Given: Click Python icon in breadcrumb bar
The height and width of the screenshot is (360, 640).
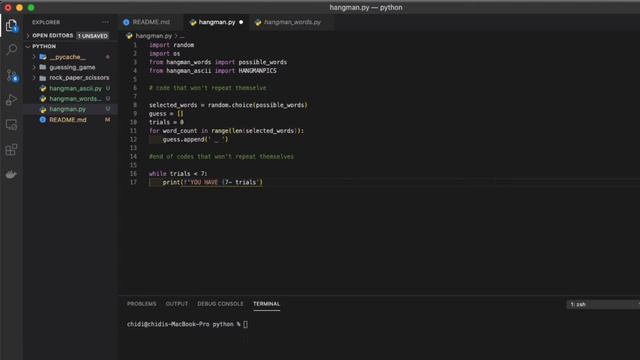Looking at the screenshot, I should point(129,36).
